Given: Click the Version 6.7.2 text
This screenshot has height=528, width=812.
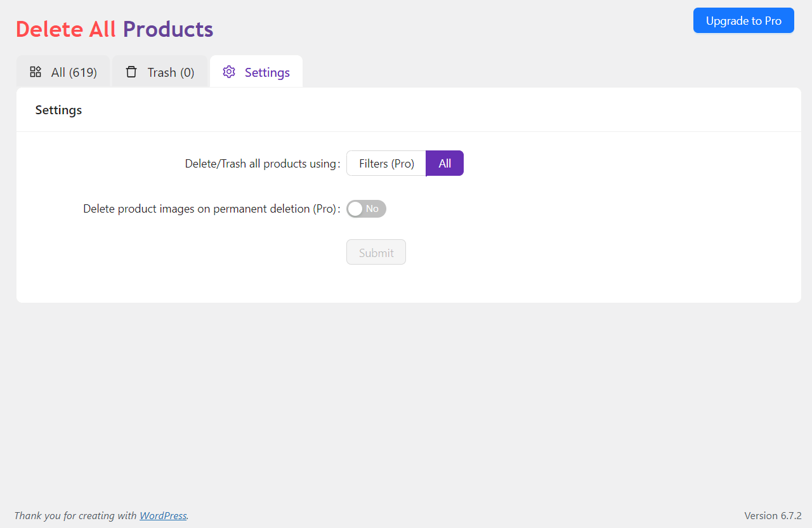Looking at the screenshot, I should point(773,515).
